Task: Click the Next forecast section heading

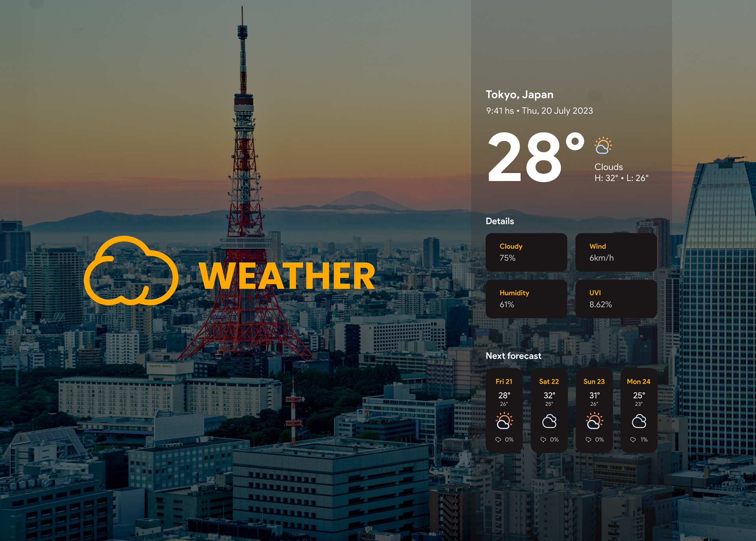Action: (513, 356)
